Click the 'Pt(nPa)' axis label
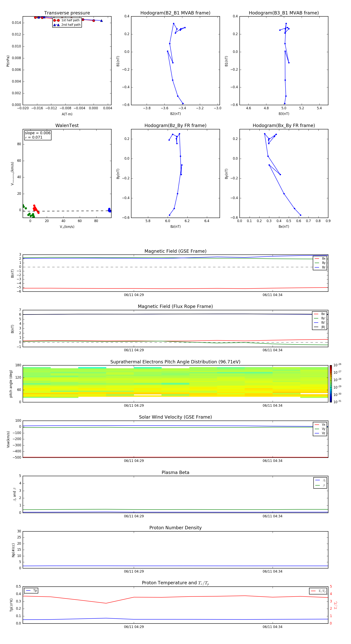The width and height of the screenshot is (351, 644). [x=8, y=61]
